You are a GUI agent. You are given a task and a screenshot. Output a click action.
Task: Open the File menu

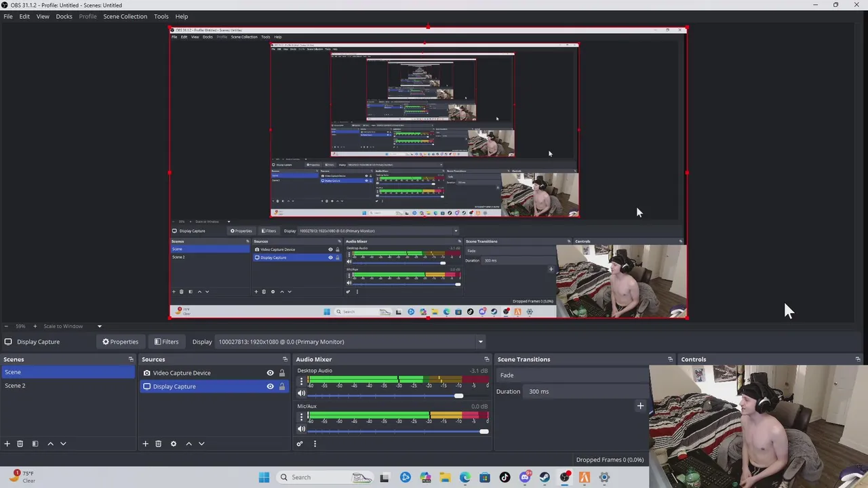pyautogui.click(x=8, y=16)
